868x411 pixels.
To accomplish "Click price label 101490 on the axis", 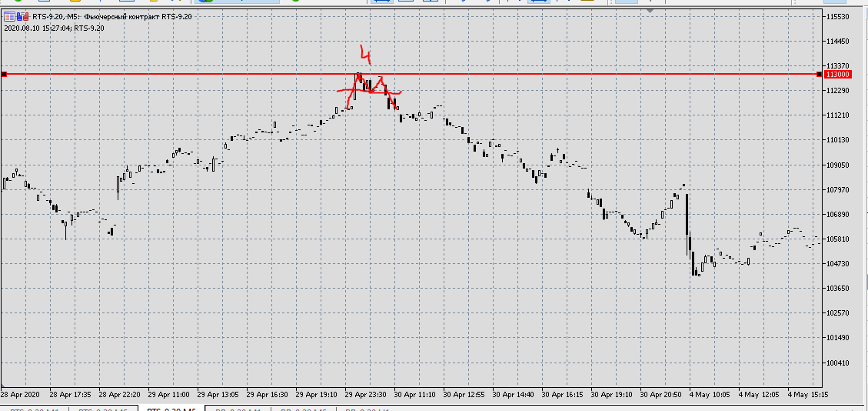I will tap(837, 337).
